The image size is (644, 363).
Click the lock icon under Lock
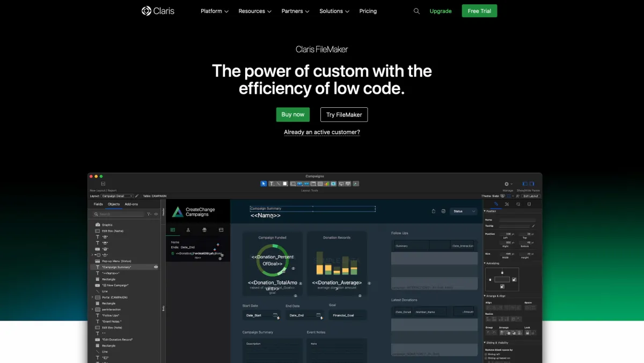point(527,332)
